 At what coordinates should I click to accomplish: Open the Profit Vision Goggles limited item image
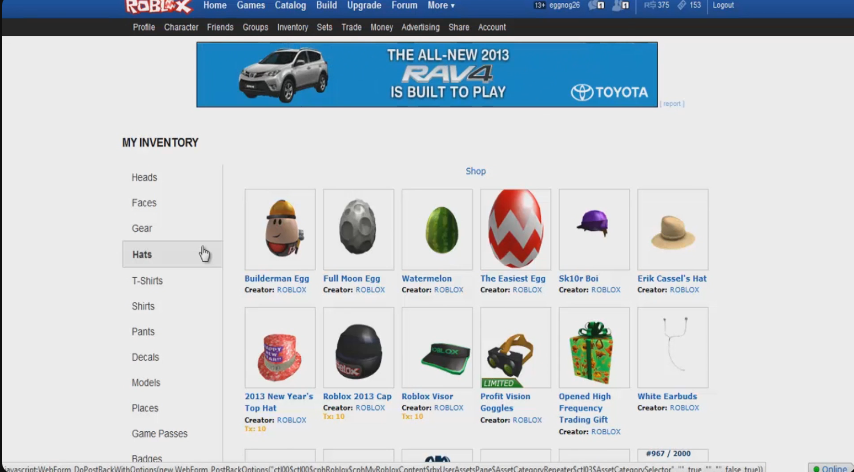point(515,347)
